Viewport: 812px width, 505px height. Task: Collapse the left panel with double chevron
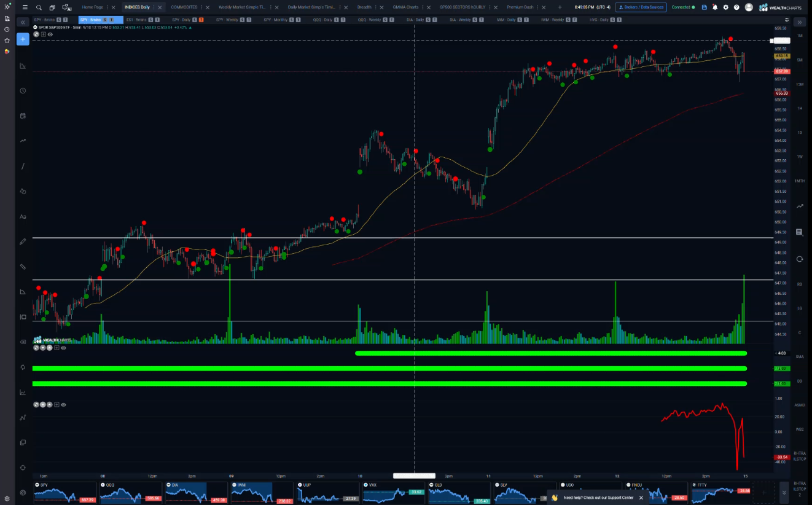tap(23, 22)
